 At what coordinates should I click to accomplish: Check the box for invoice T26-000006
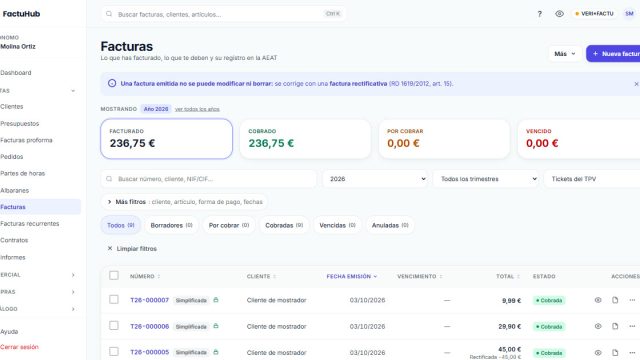[114, 326]
